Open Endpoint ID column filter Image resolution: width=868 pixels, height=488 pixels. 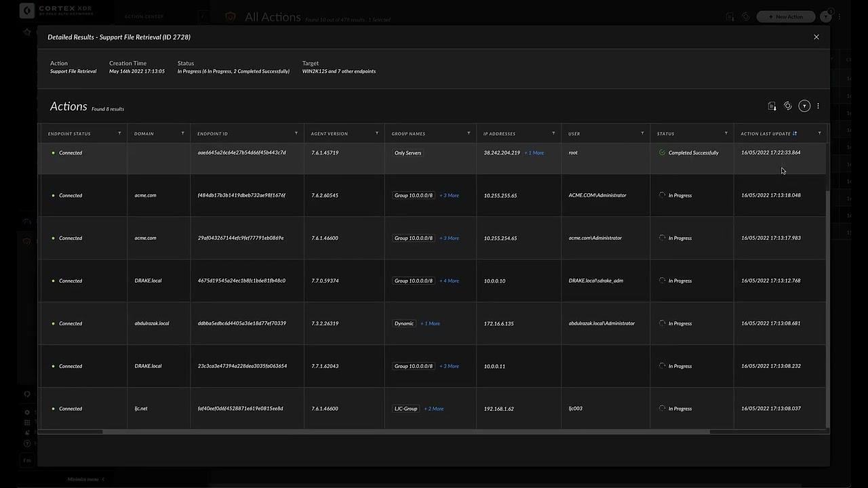(296, 134)
